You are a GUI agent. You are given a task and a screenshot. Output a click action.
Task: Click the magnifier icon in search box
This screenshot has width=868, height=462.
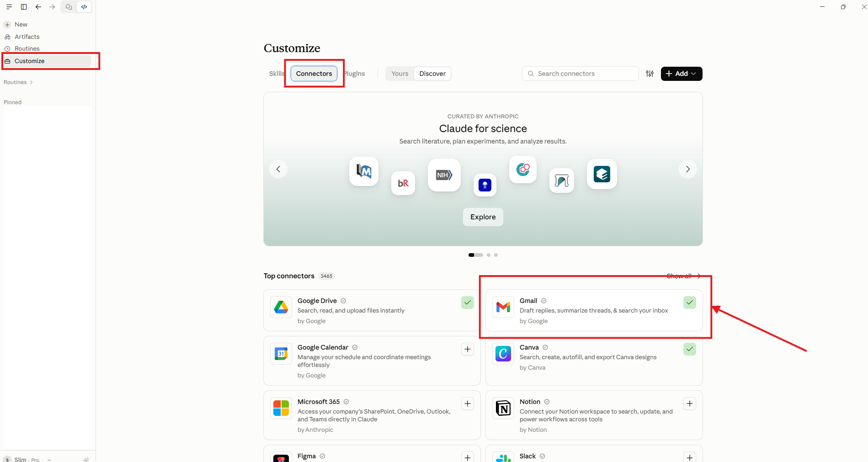531,74
